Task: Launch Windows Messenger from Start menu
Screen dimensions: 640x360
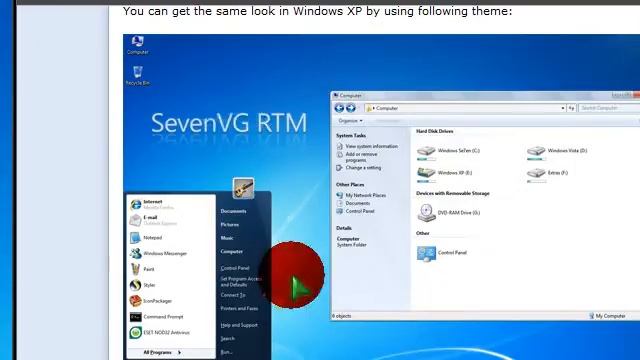Action: pyautogui.click(x=158, y=253)
